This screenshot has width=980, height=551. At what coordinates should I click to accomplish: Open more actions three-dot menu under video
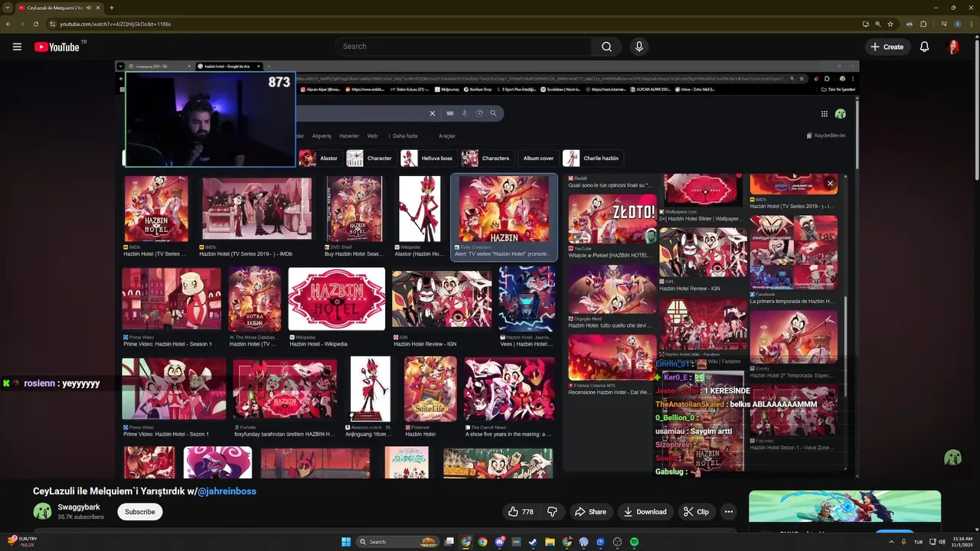click(729, 512)
